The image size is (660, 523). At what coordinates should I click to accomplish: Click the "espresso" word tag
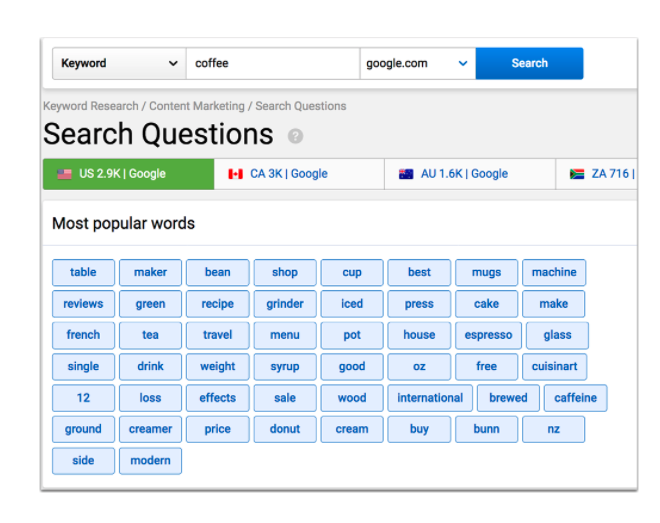coord(488,335)
